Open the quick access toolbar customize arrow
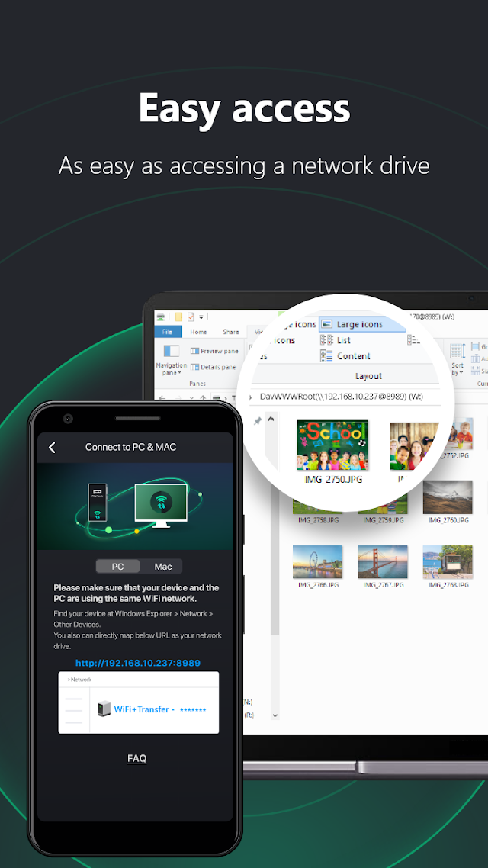Viewport: 488px width, 868px height. coord(201,317)
